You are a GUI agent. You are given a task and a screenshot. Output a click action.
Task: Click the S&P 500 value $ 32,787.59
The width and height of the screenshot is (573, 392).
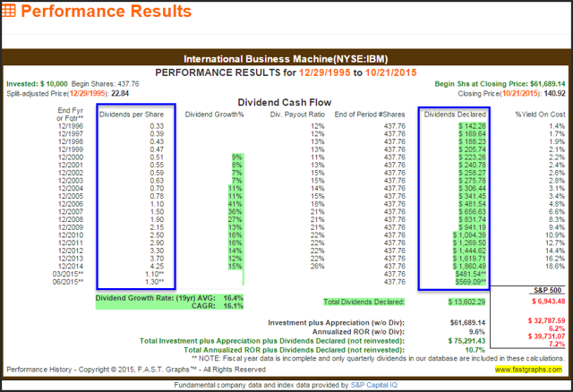(x=546, y=320)
